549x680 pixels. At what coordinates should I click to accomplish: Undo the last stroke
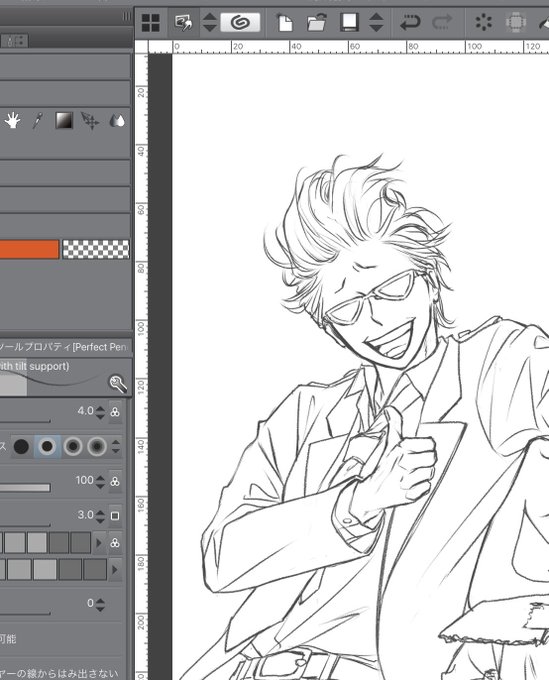tap(409, 22)
